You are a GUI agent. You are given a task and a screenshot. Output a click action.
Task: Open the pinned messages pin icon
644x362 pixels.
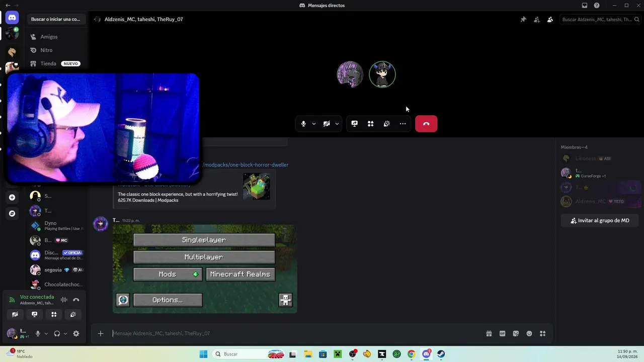[x=523, y=20]
